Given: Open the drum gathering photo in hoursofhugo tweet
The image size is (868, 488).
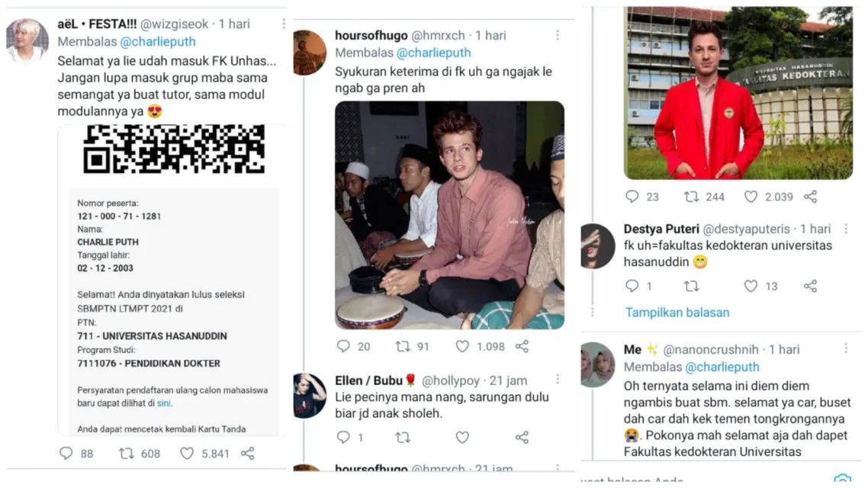Looking at the screenshot, I should (x=449, y=215).
